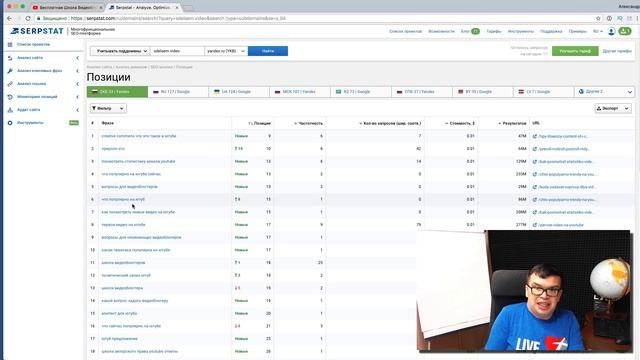The image size is (640, 360).
Task: Click the chain icon for Анализ ссылок
Action: tap(10, 84)
